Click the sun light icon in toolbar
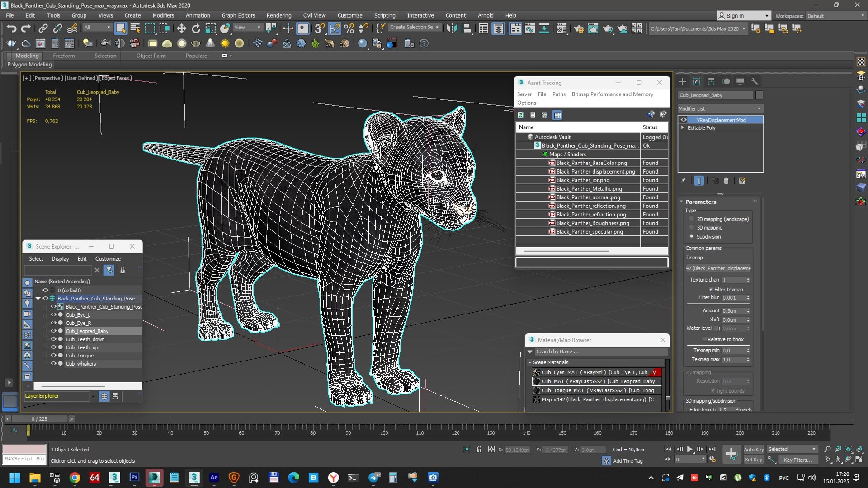This screenshot has height=488, width=868. tap(225, 44)
